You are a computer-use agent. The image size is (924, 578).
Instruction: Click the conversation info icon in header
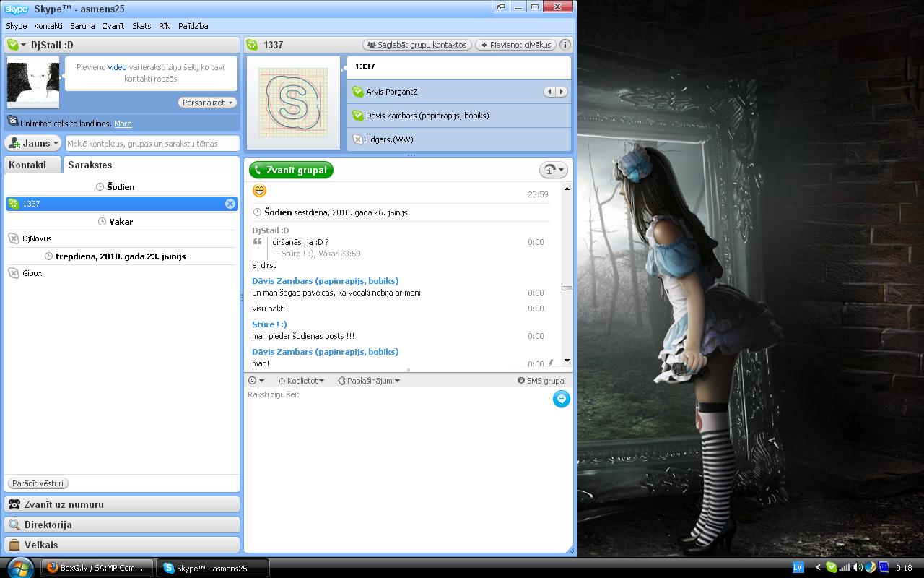point(565,45)
